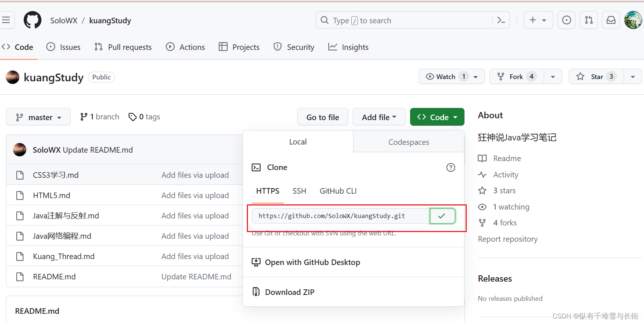Click the README.md file icon
This screenshot has width=644, height=323.
pyautogui.click(x=20, y=277)
